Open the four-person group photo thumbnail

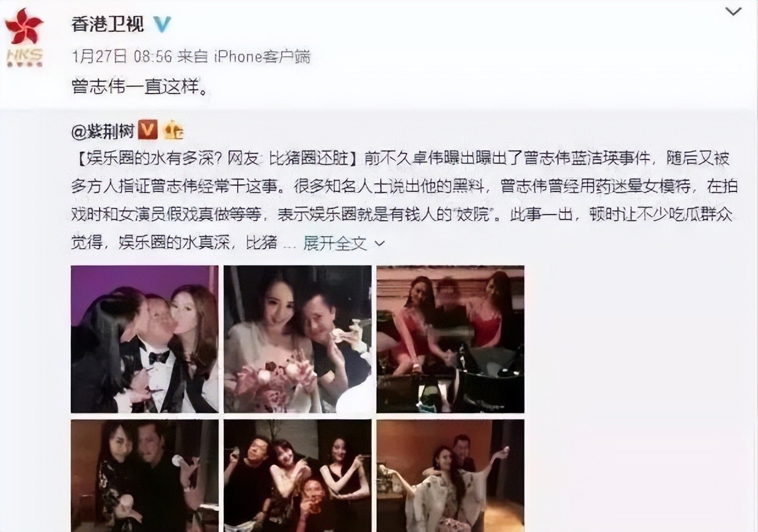pos(297,476)
